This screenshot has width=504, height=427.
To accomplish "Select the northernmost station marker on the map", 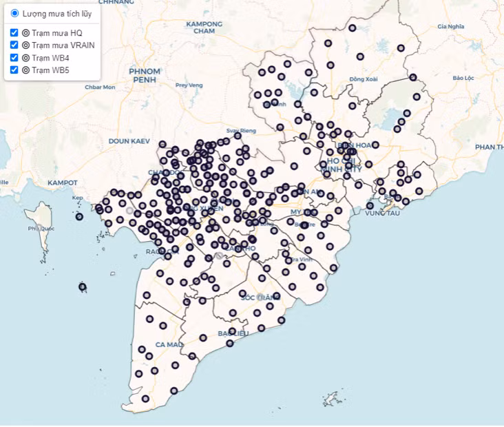I will [352, 28].
